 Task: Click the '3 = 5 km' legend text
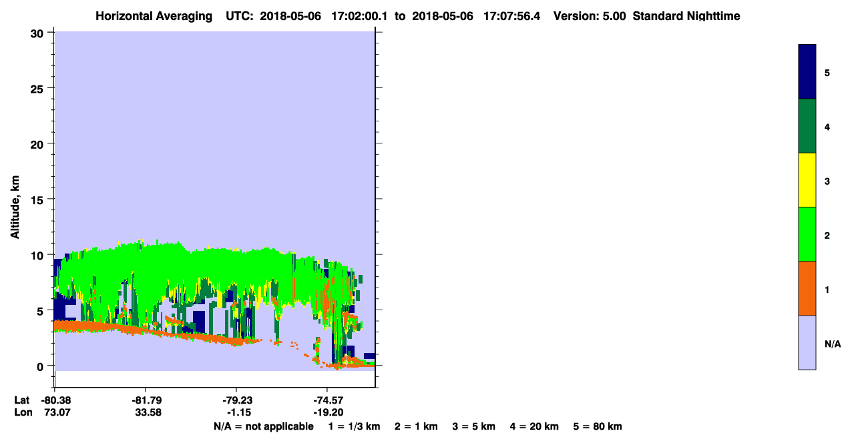[473, 426]
